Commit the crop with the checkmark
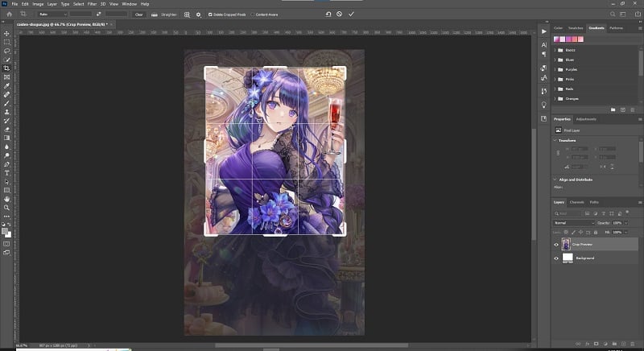644x351 pixels. (351, 14)
